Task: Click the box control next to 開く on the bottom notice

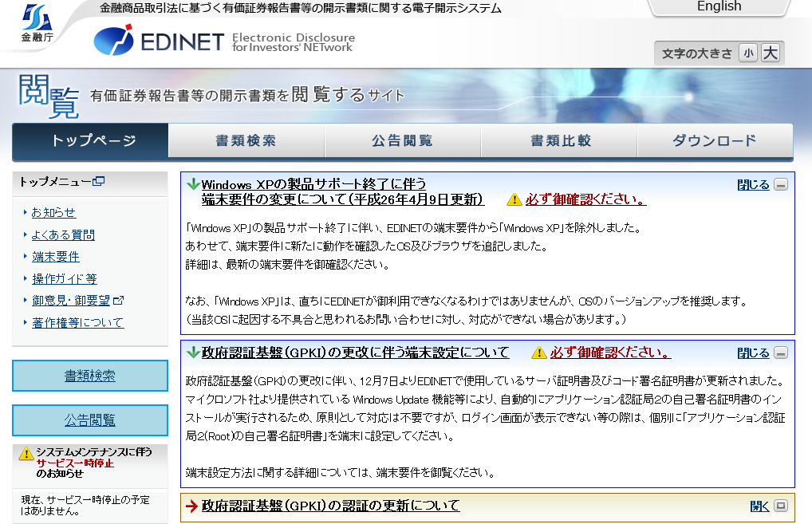Action: point(782,506)
